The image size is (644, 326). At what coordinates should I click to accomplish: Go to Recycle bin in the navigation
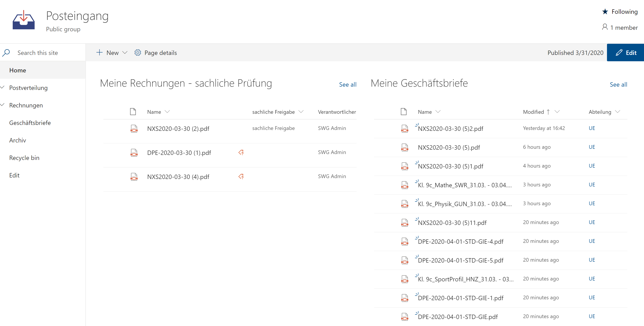click(24, 158)
